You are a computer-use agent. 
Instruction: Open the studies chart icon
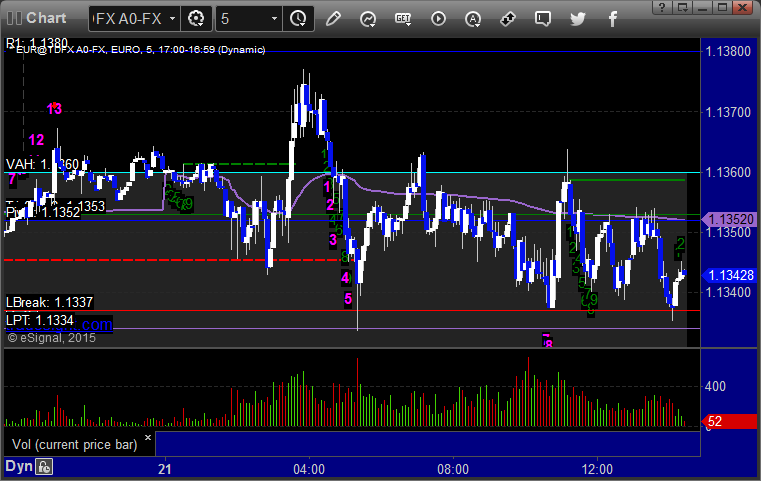point(368,19)
